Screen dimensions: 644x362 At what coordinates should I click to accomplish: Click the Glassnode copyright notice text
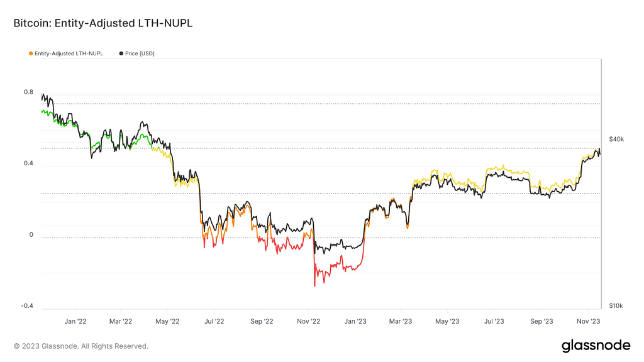(x=81, y=346)
